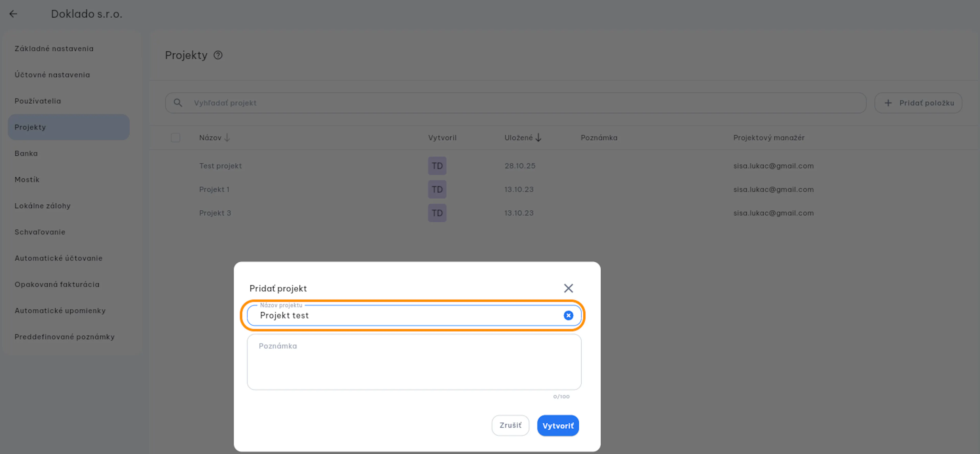Sort by Názov using its arrow
This screenshot has width=980, height=454.
click(x=227, y=137)
